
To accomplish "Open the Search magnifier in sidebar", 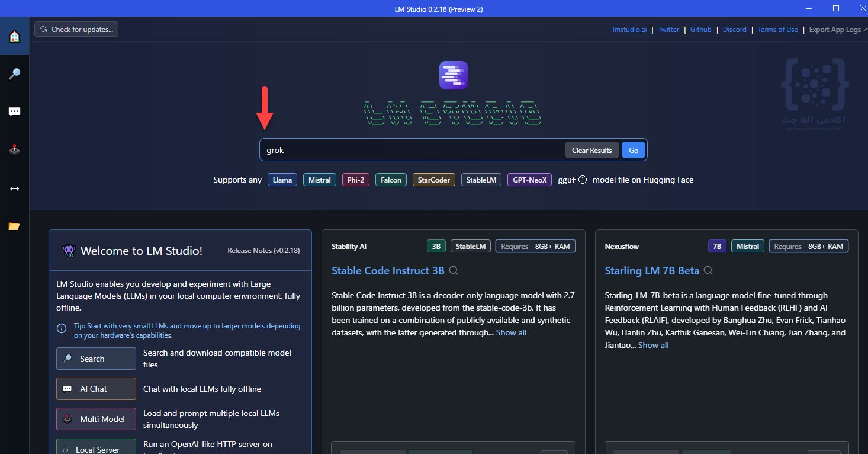I will click(14, 74).
